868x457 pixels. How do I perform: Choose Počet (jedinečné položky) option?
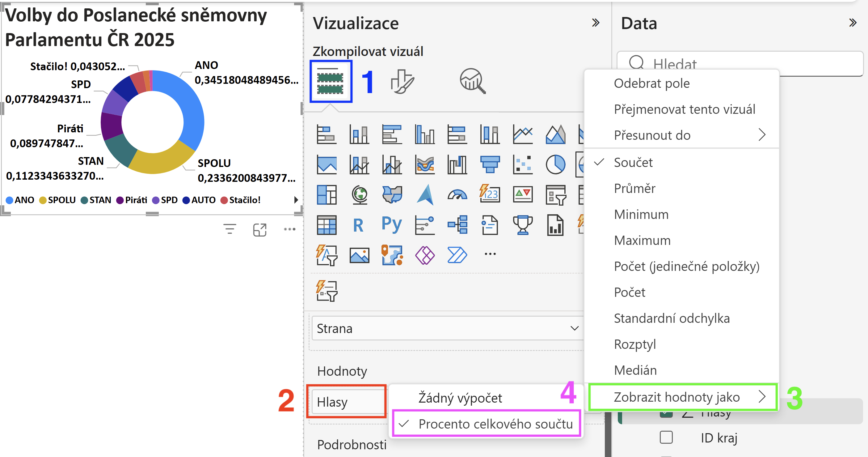(681, 266)
